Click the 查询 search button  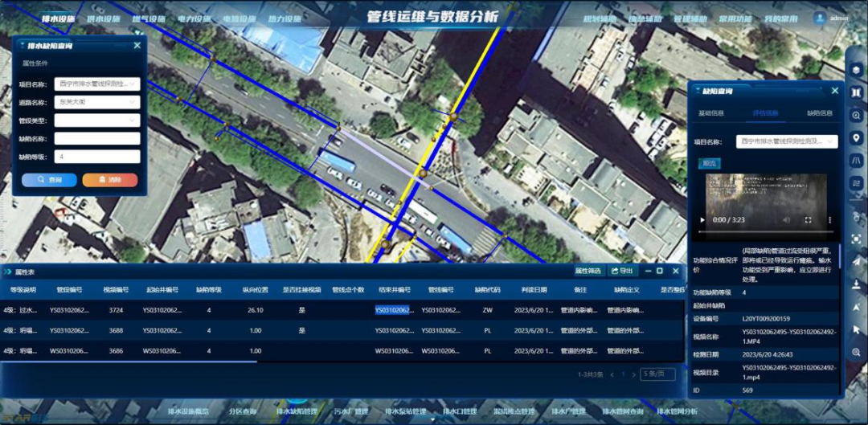[x=49, y=180]
